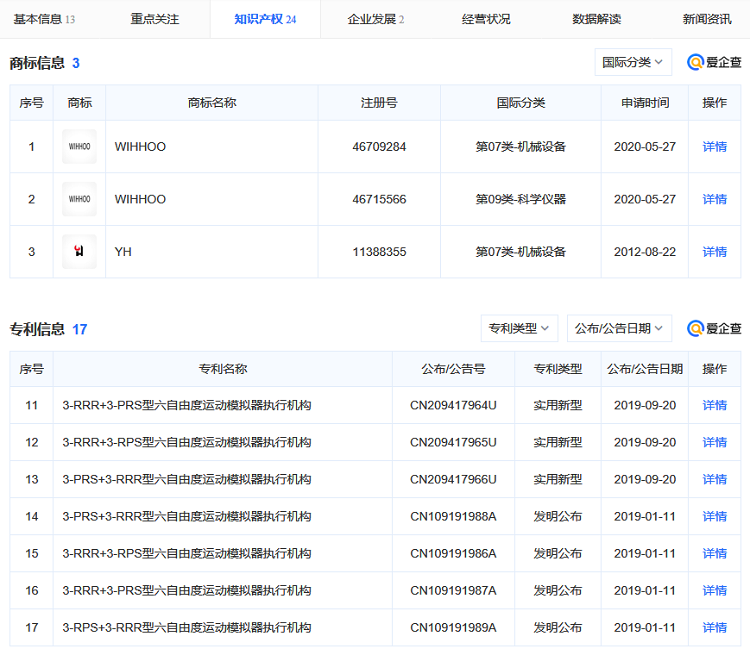The height and width of the screenshot is (655, 750).
Task: Click the YH trademark logo thumbnail
Action: [79, 252]
